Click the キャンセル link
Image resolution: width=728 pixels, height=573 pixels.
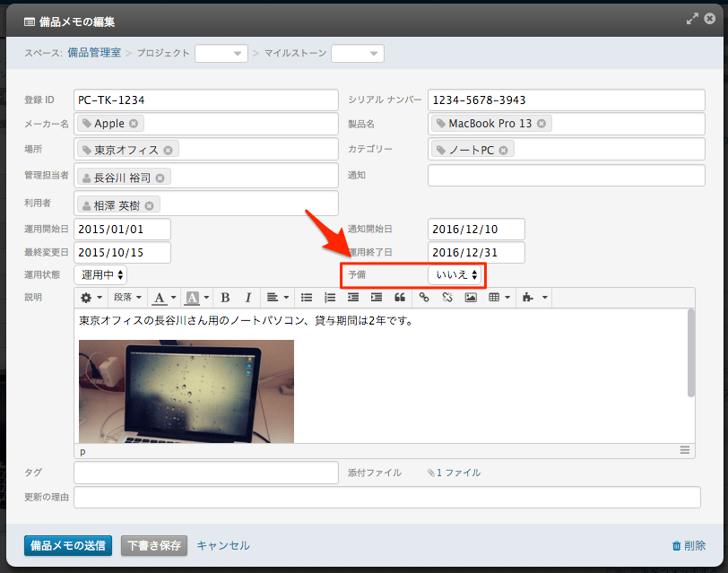(223, 545)
